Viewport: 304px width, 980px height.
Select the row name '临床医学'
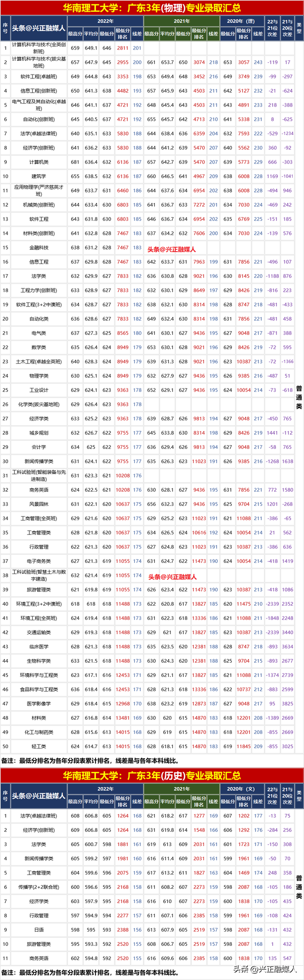click(x=38, y=647)
